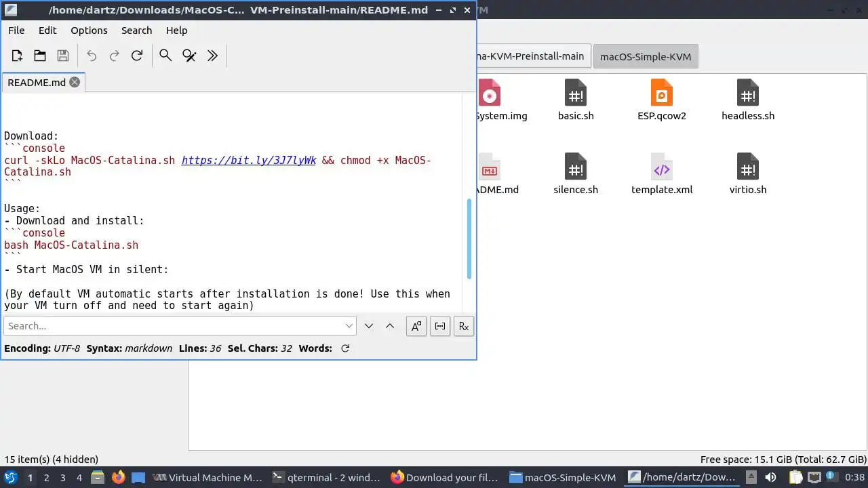Select the System.img disk image file
This screenshot has height=488, width=868.
[x=500, y=101]
